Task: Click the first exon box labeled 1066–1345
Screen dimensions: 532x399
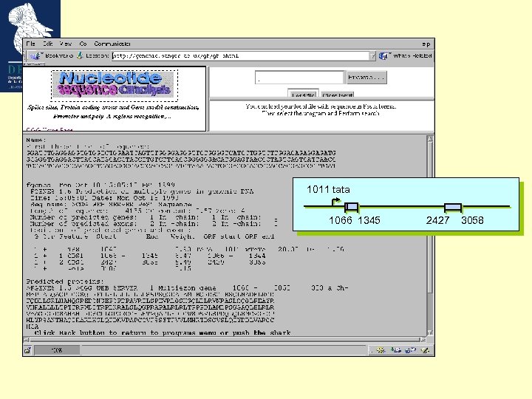Action: click(x=351, y=207)
